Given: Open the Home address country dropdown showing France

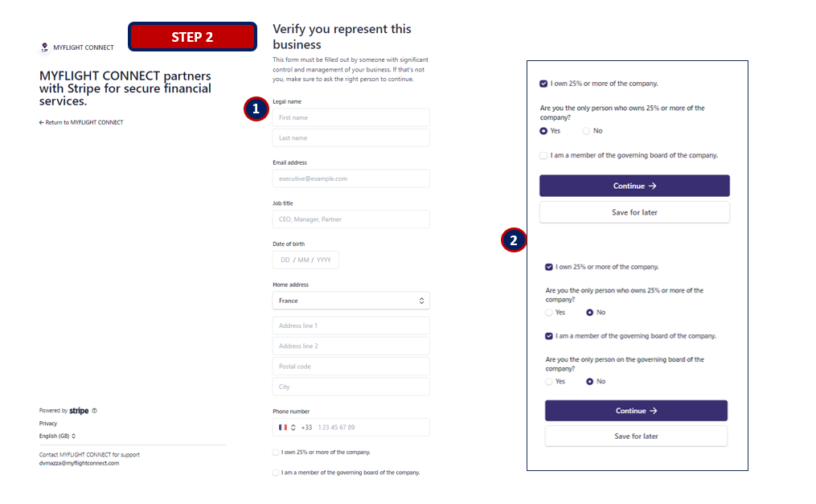Looking at the screenshot, I should pyautogui.click(x=351, y=301).
